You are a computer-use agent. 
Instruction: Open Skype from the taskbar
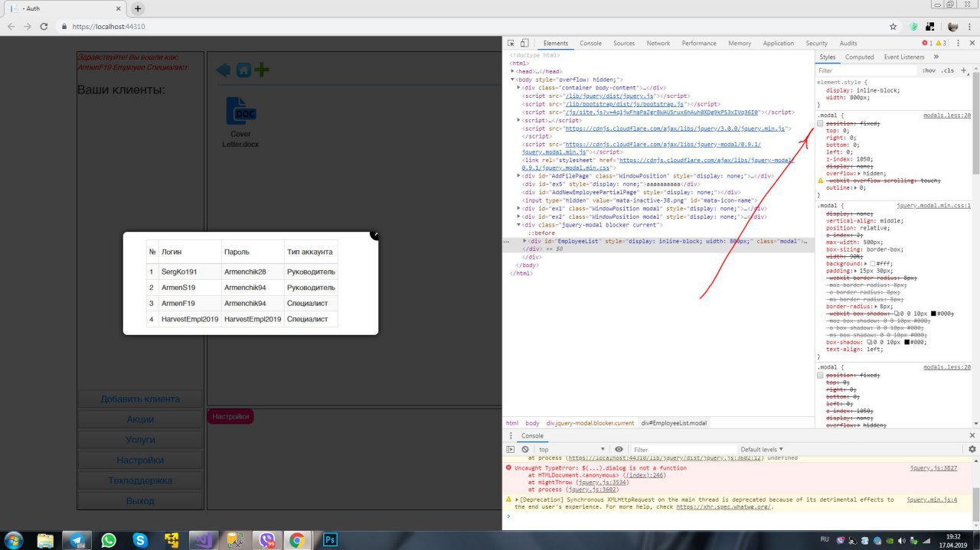(140, 540)
